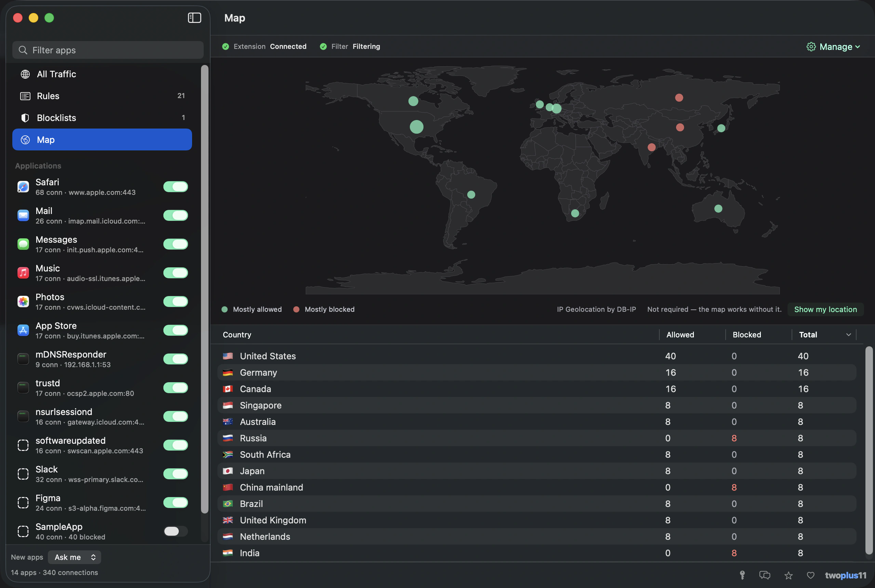
Task: Disable the mDNSResponder toggle
Action: (x=175, y=359)
